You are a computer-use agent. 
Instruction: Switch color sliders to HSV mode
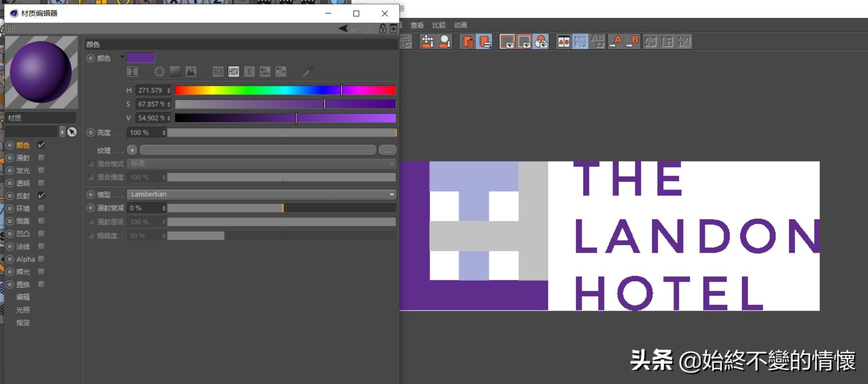[234, 72]
